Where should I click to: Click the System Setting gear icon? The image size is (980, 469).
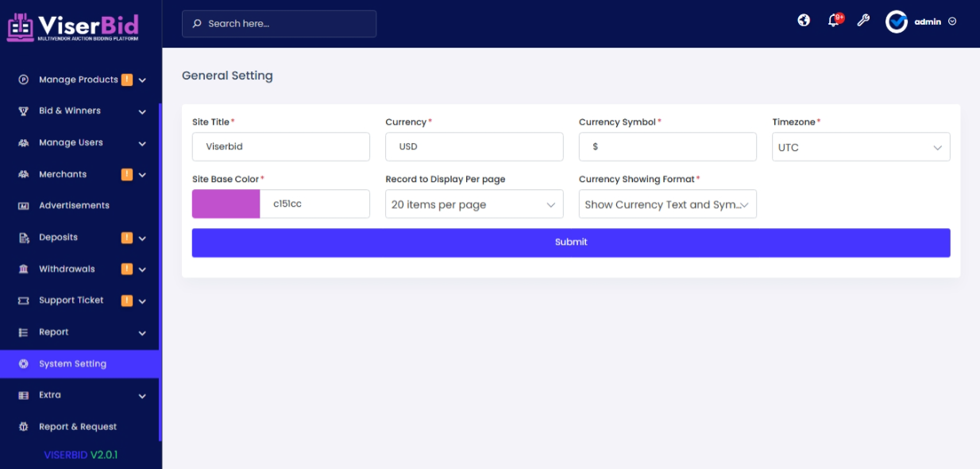[24, 364]
